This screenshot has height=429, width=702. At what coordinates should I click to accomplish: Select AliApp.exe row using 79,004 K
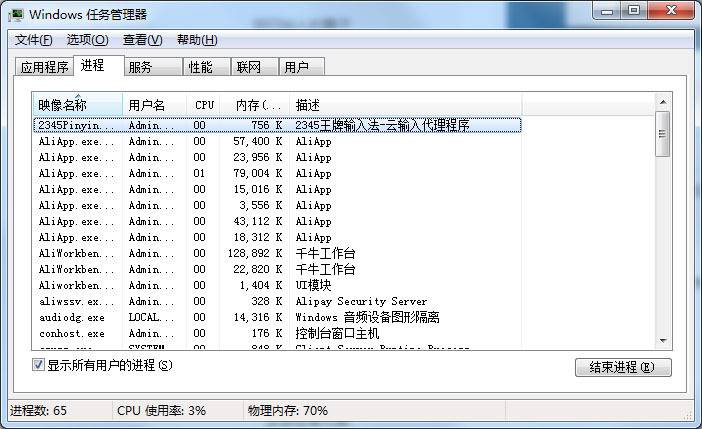278,173
